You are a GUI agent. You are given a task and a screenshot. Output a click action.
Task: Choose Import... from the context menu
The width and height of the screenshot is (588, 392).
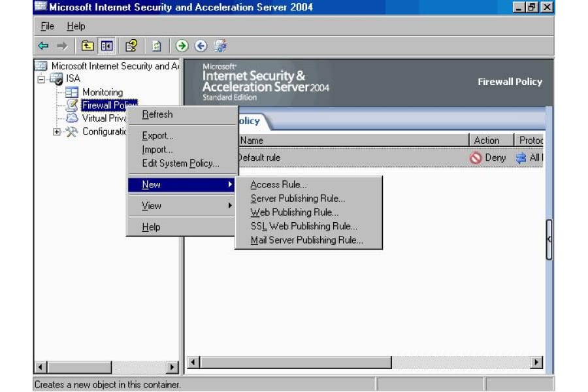coord(181,150)
